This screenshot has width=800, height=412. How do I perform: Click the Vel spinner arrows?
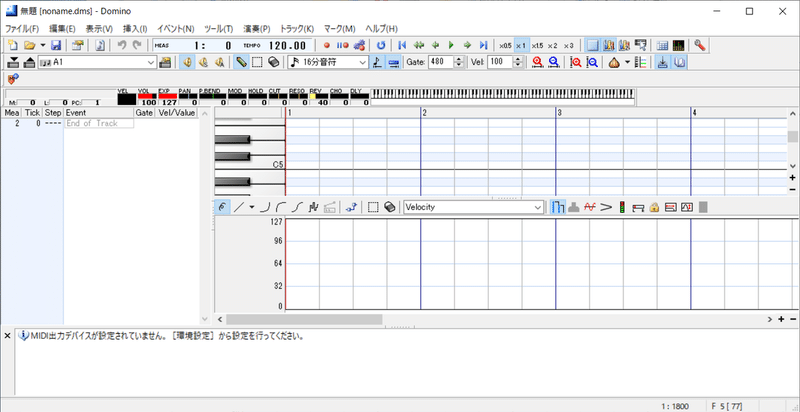[518, 62]
